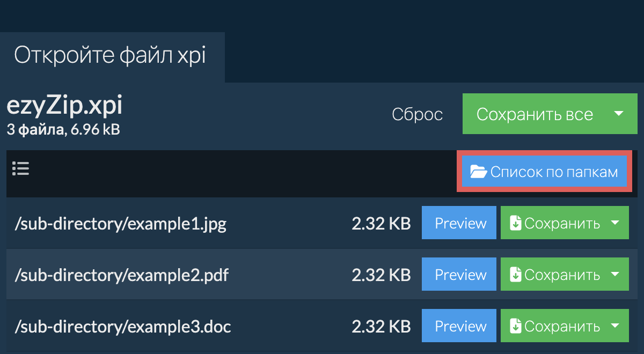Viewport: 644px width, 354px height.
Task: Click 2.32 KB size of example1.jpg
Action: point(381,224)
